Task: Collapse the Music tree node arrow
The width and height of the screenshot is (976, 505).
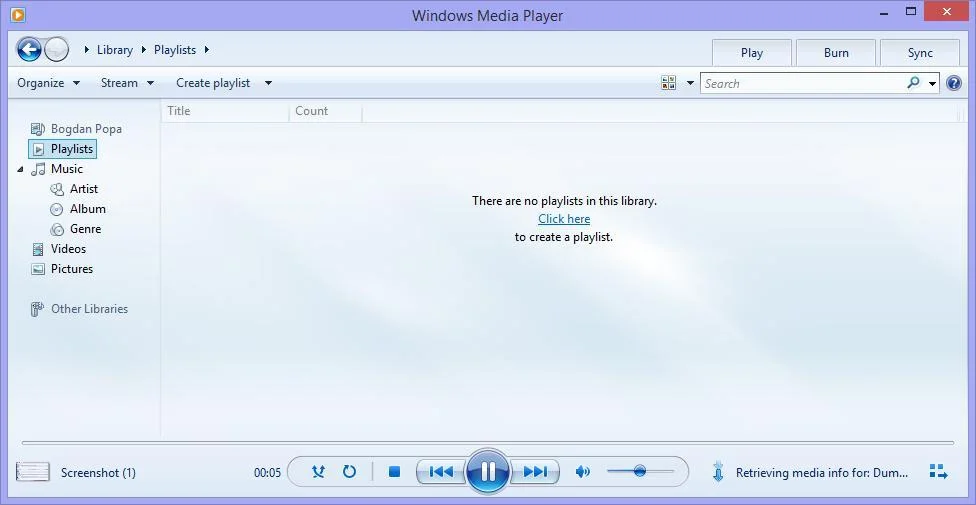Action: click(20, 169)
